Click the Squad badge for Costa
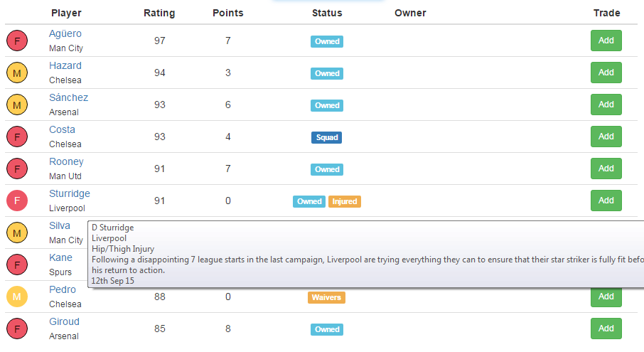 tap(326, 137)
